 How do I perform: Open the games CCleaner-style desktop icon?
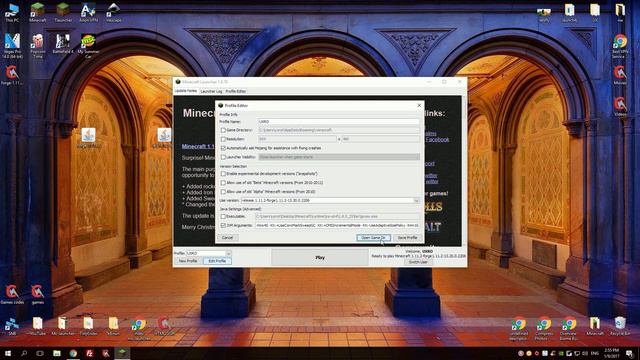pyautogui.click(x=38, y=294)
